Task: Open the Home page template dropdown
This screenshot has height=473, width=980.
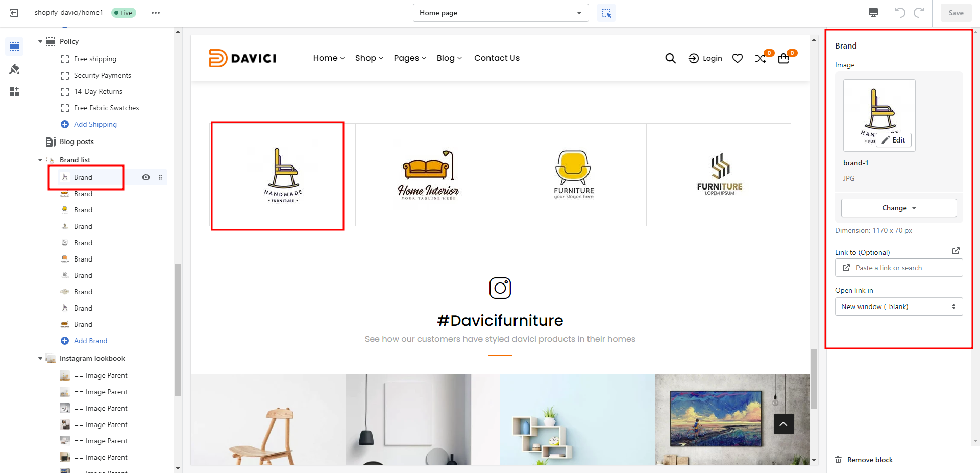Action: 500,13
